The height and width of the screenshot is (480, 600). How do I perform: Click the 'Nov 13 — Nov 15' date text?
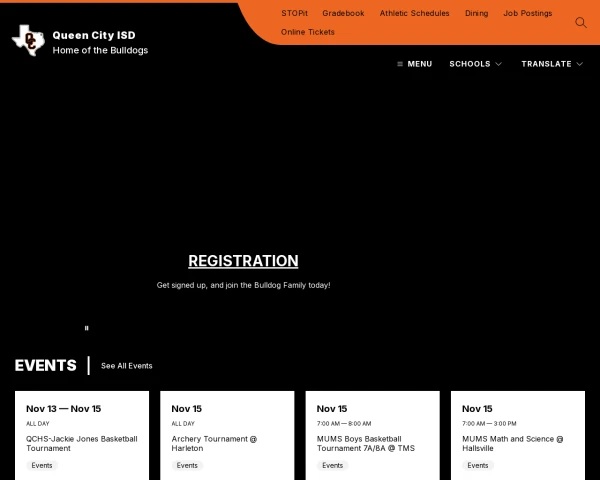tap(64, 409)
